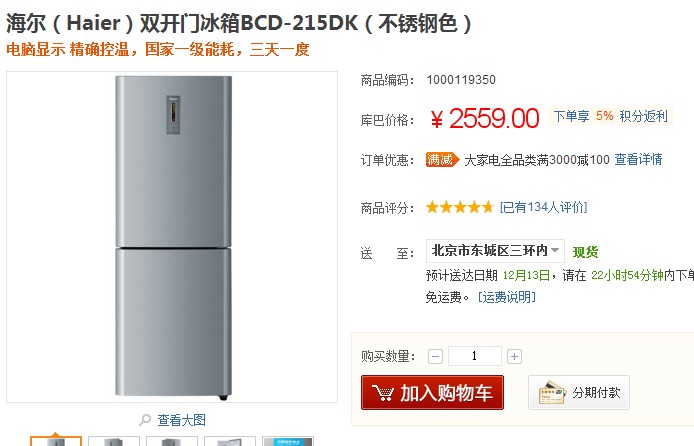Click the 下单享5%积分返利 rebate badge

pyautogui.click(x=610, y=116)
